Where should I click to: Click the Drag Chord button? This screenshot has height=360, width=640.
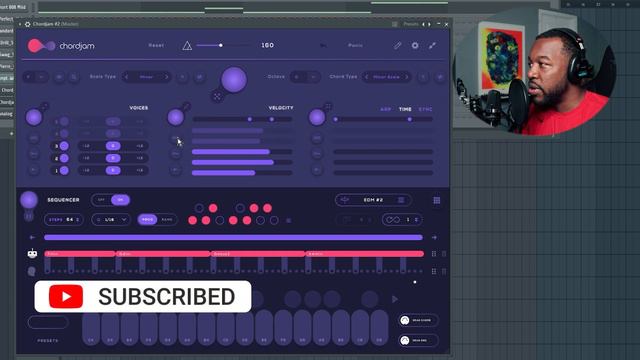(418, 320)
